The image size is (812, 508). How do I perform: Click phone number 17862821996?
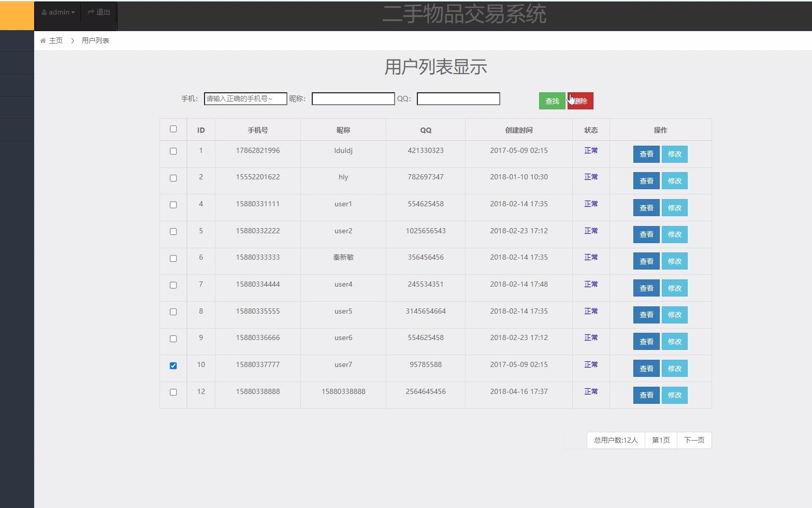click(258, 150)
